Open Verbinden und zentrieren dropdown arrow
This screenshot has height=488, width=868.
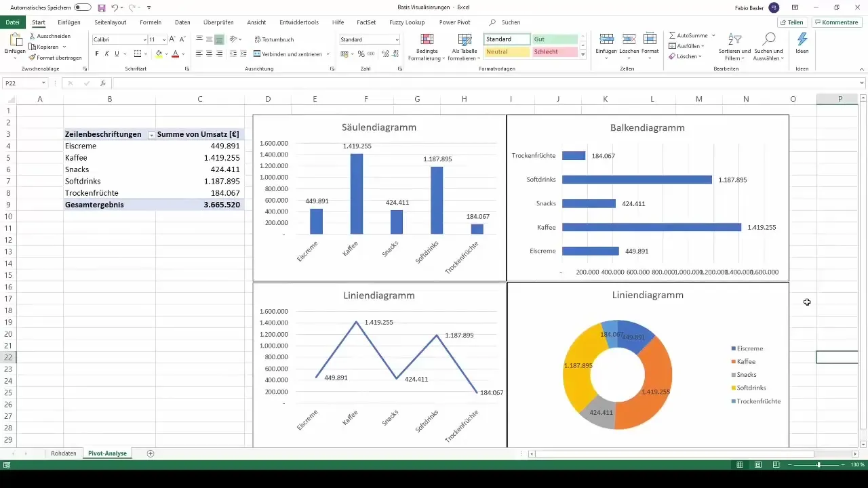point(328,54)
